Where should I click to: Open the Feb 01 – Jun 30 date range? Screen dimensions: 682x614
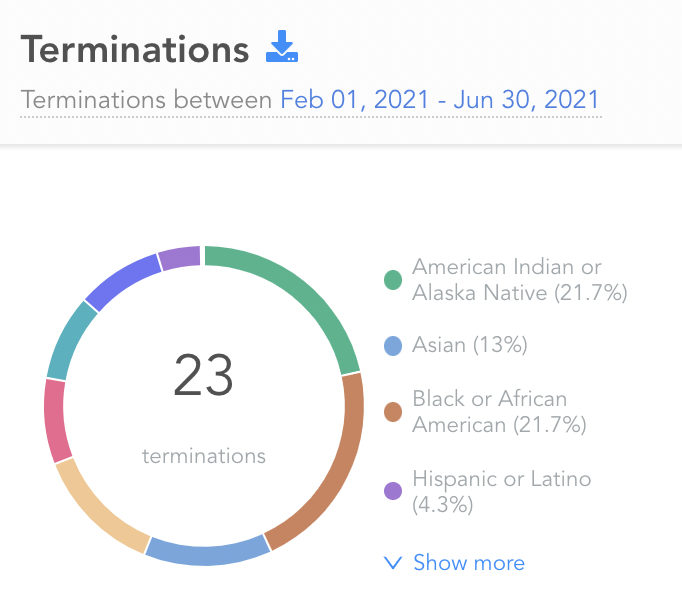tap(440, 100)
